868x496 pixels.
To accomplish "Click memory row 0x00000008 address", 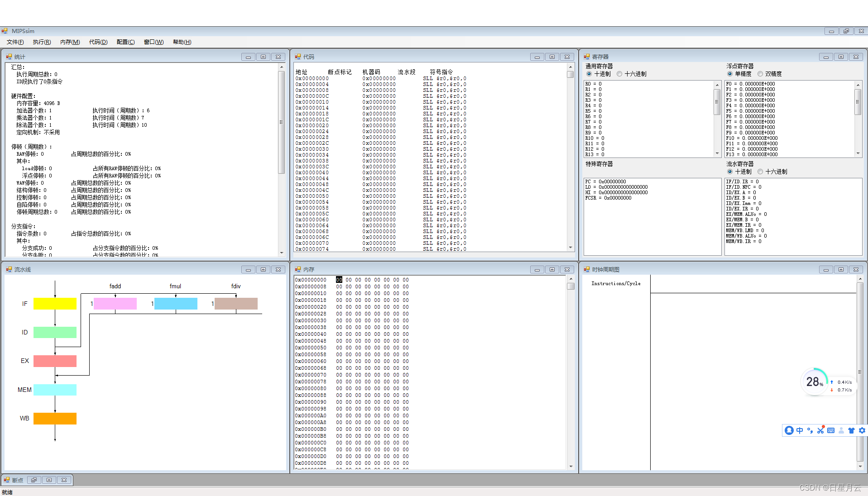I will [311, 286].
